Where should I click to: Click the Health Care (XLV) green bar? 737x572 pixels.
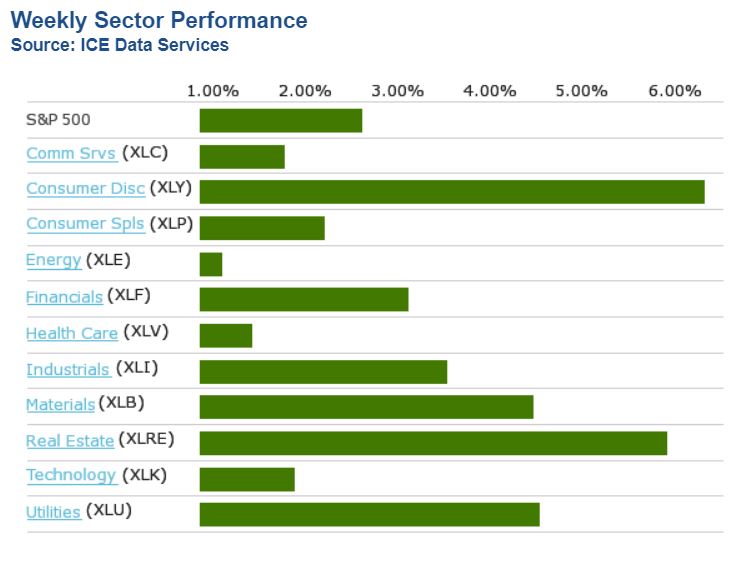(x=226, y=335)
